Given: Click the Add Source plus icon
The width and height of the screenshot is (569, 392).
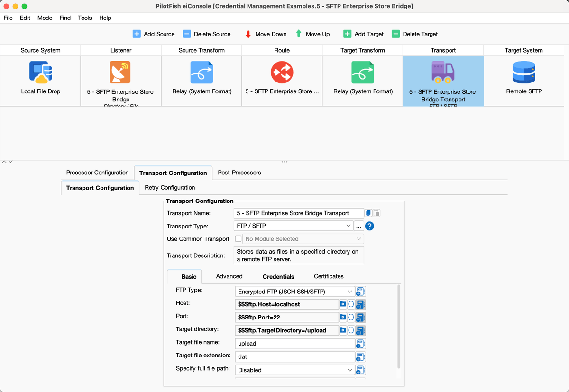Looking at the screenshot, I should click(137, 34).
